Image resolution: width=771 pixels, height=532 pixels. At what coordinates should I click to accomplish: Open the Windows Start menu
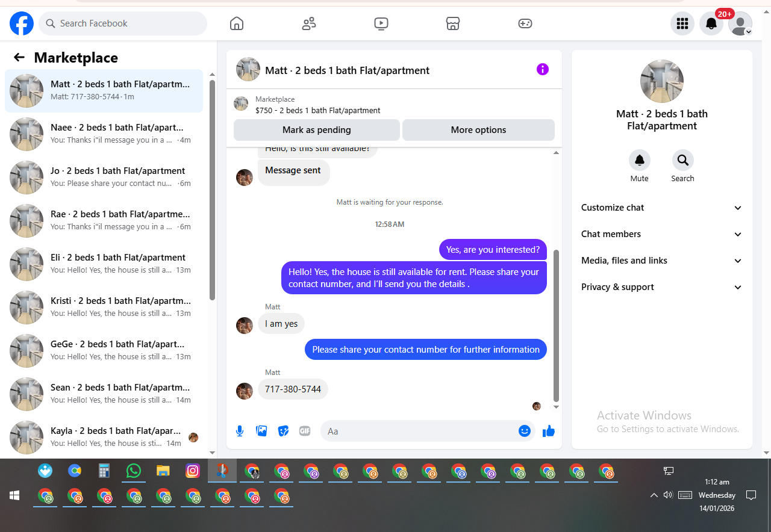[14, 495]
